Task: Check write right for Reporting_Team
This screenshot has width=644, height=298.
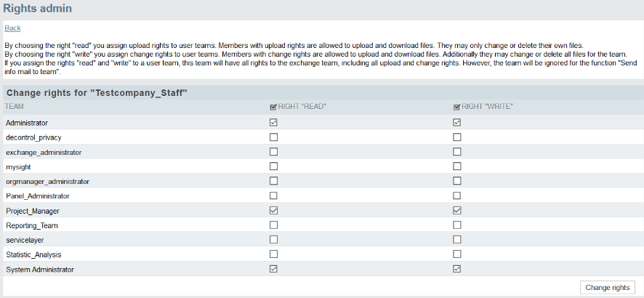Action: click(x=456, y=225)
